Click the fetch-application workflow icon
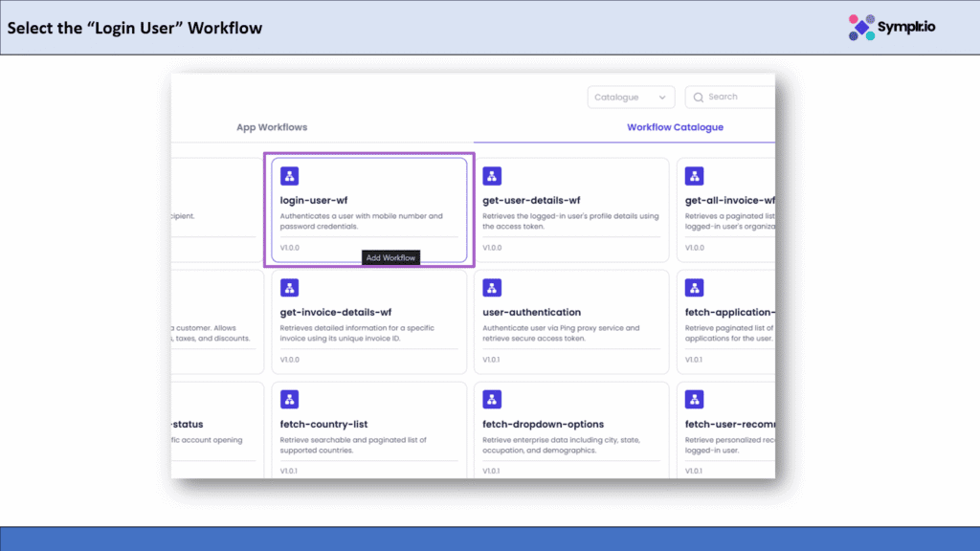 click(696, 288)
